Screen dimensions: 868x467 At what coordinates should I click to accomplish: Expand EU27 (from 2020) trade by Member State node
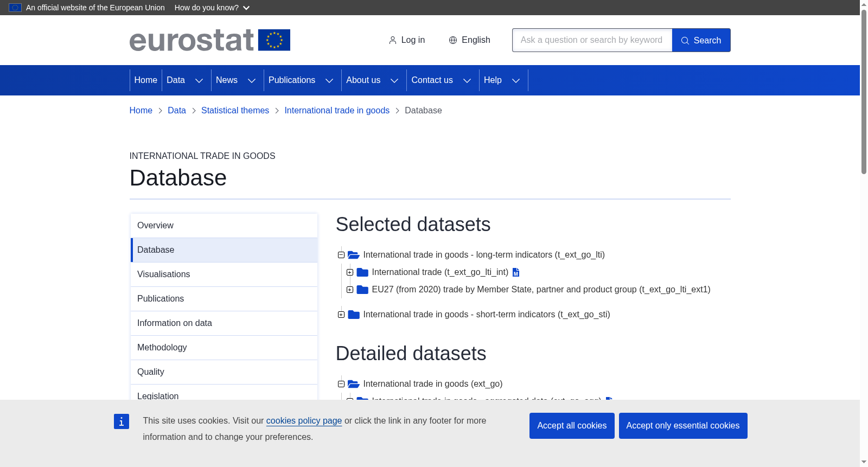350,290
